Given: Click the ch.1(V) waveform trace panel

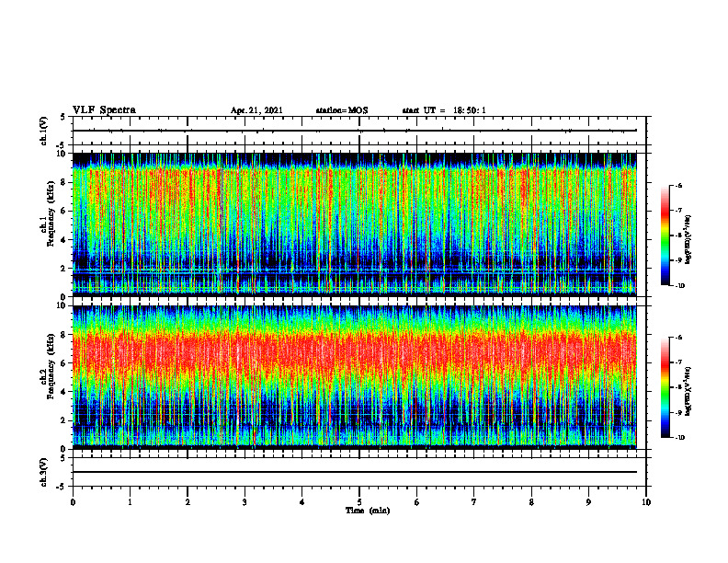Looking at the screenshot, I should point(359,131).
